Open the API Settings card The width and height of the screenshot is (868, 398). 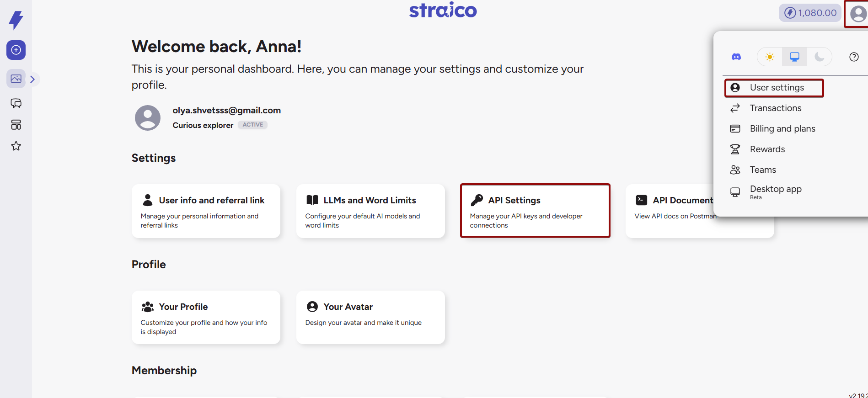(535, 211)
